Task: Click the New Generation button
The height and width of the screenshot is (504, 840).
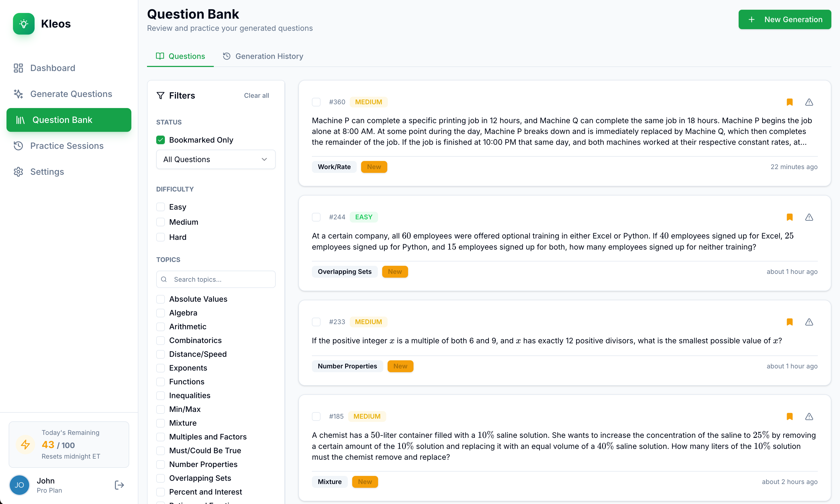Action: click(785, 19)
